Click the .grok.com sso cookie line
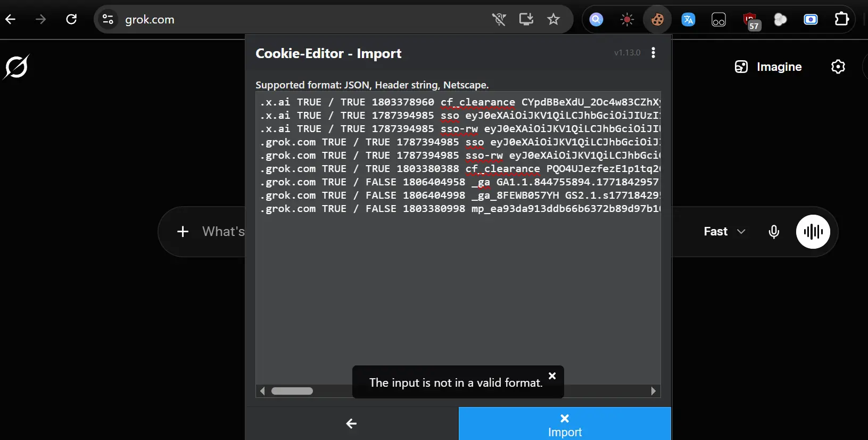 click(460, 142)
